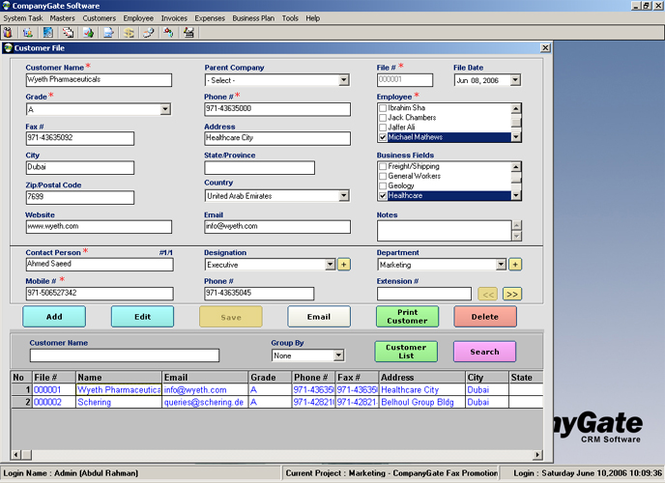The height and width of the screenshot is (483, 665).
Task: Click the Print Customer button
Action: click(407, 317)
